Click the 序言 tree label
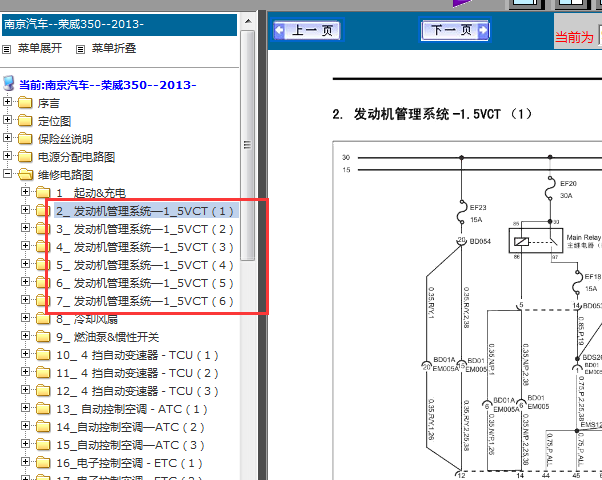 click(48, 103)
